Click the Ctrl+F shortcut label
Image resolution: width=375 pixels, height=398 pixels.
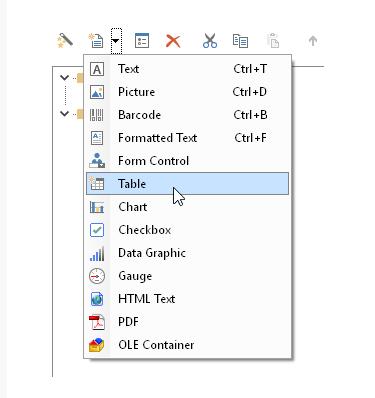[250, 138]
